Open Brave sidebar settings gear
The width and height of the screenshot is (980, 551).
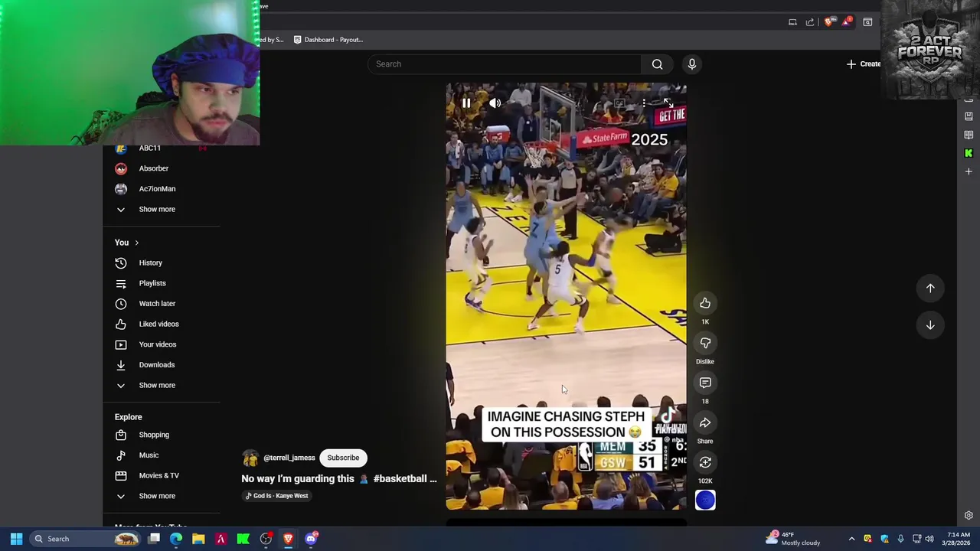pos(969,516)
